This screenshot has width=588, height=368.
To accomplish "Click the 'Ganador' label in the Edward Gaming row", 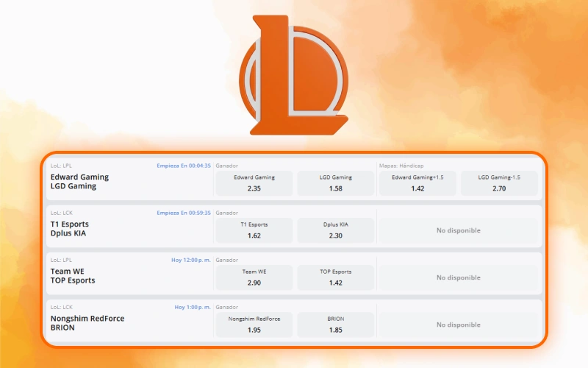I will pos(227,166).
